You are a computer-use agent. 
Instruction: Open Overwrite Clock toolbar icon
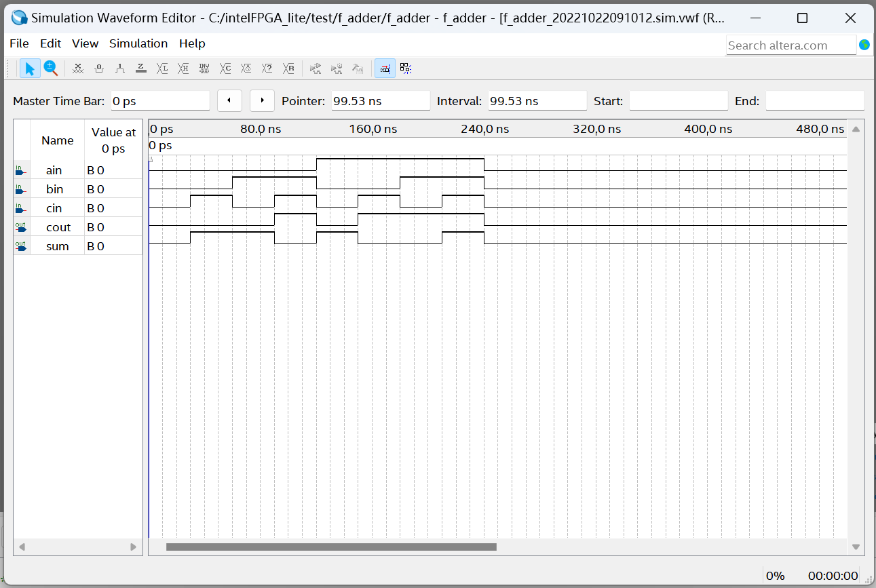click(x=246, y=68)
